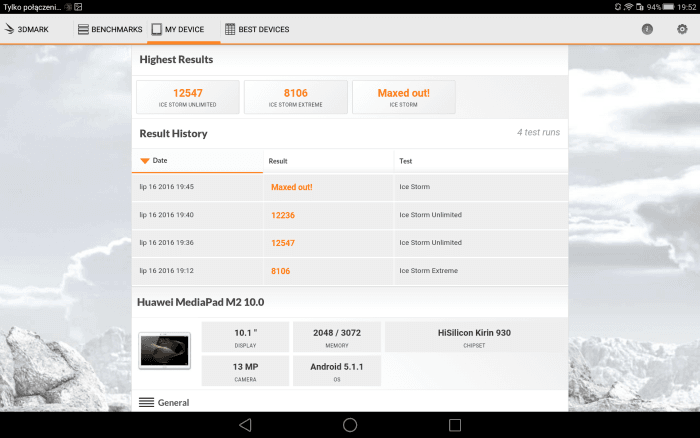Select the 12547 result in history

[x=283, y=243]
